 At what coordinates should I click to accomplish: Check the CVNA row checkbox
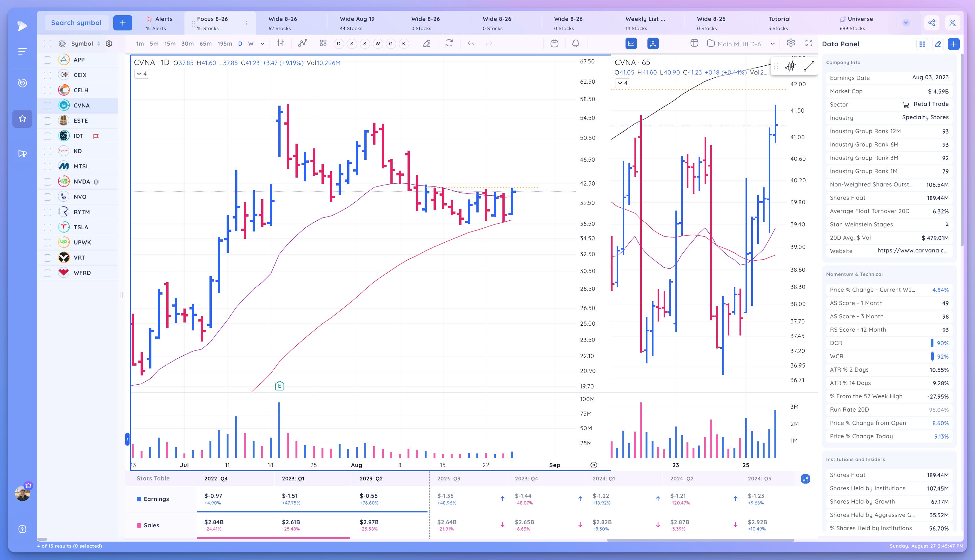47,105
